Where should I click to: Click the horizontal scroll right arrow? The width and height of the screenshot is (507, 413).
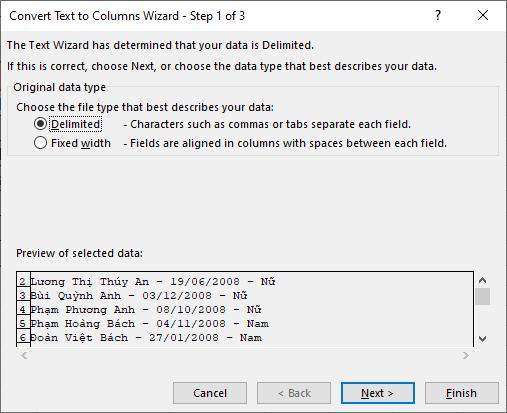click(x=466, y=356)
